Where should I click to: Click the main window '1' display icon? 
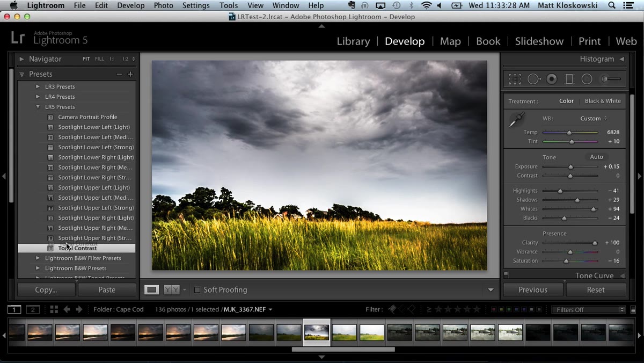14,309
